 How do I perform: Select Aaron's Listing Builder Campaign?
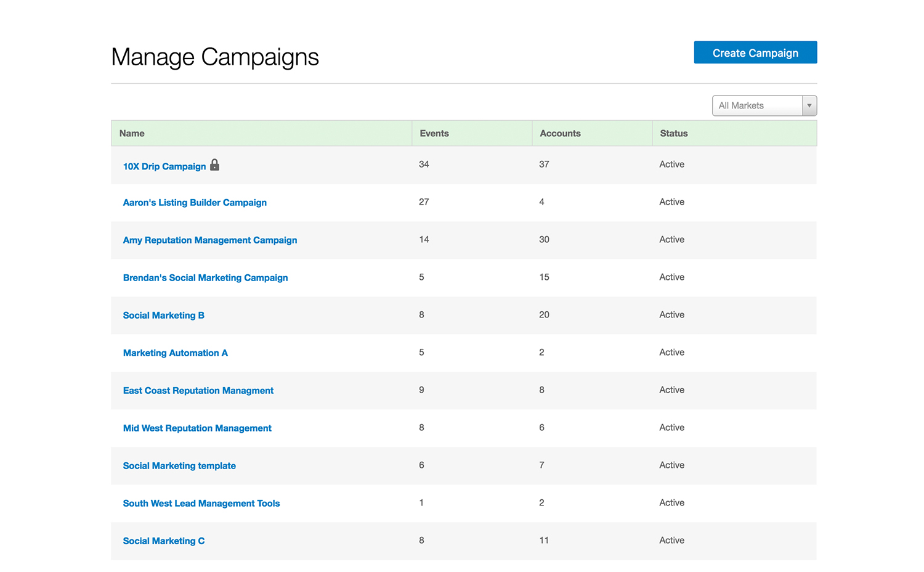195,202
